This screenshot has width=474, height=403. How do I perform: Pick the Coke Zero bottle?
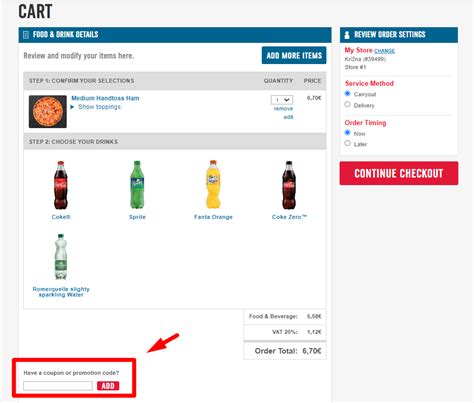289,185
